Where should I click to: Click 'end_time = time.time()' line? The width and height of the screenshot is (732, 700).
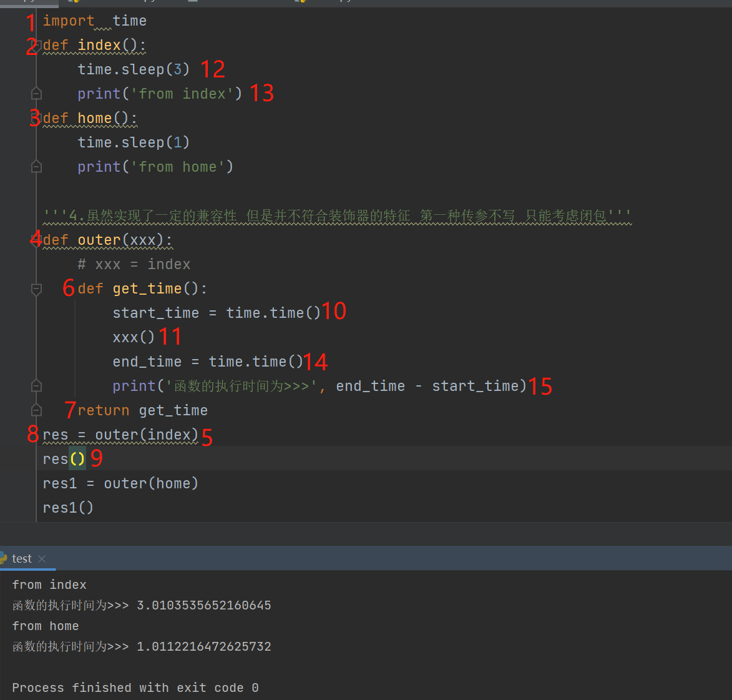pos(208,362)
